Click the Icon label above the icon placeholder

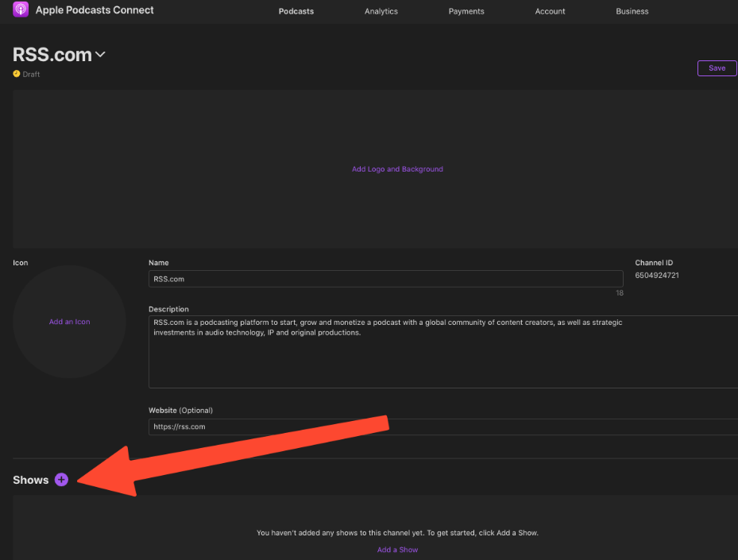click(20, 263)
